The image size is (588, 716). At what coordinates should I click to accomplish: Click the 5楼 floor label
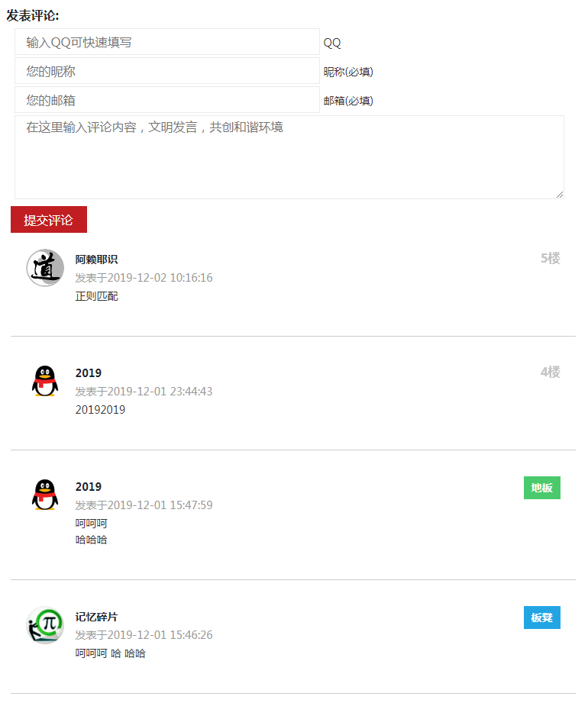[551, 259]
